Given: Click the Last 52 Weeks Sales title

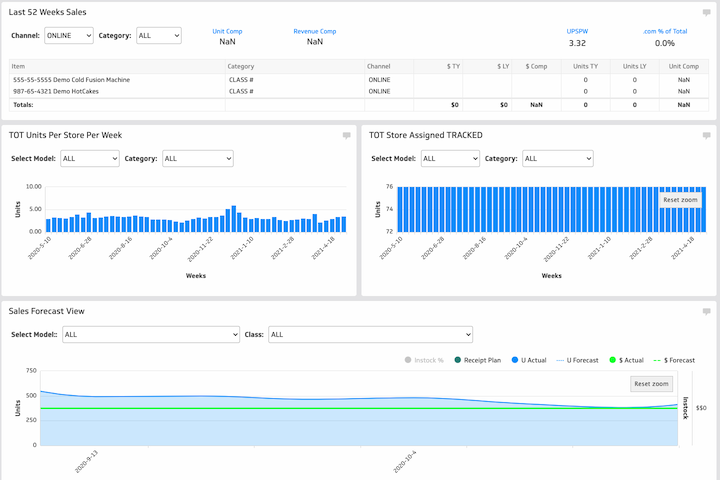Looking at the screenshot, I should (47, 12).
